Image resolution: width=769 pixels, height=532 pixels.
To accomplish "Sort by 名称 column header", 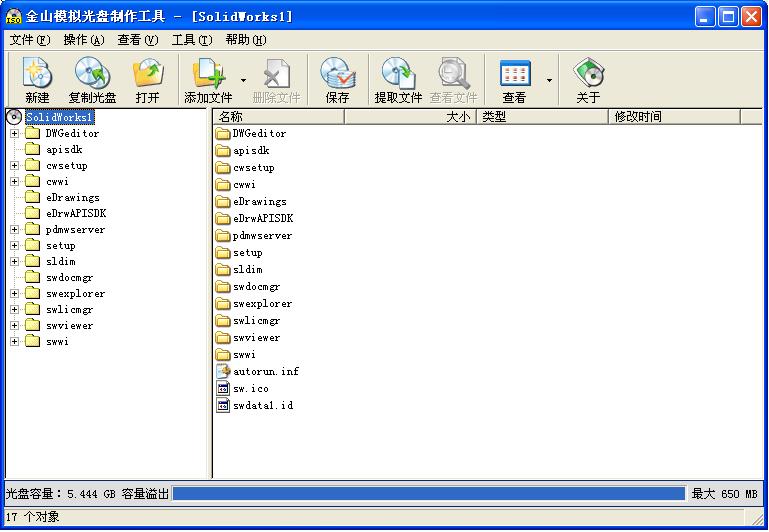I will pos(279,117).
